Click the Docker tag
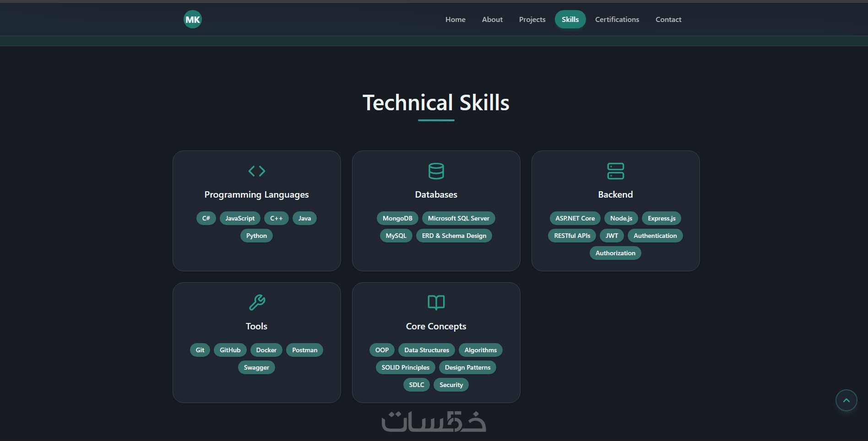The width and height of the screenshot is (868, 441). click(266, 350)
